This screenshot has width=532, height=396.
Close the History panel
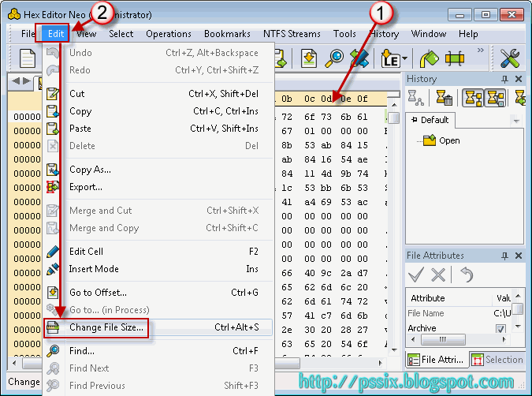click(519, 79)
